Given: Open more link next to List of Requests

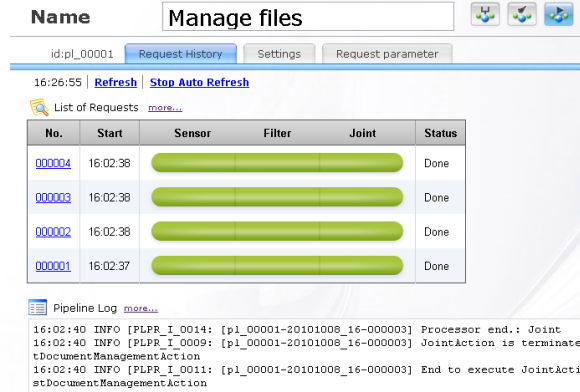Looking at the screenshot, I should (x=165, y=108).
